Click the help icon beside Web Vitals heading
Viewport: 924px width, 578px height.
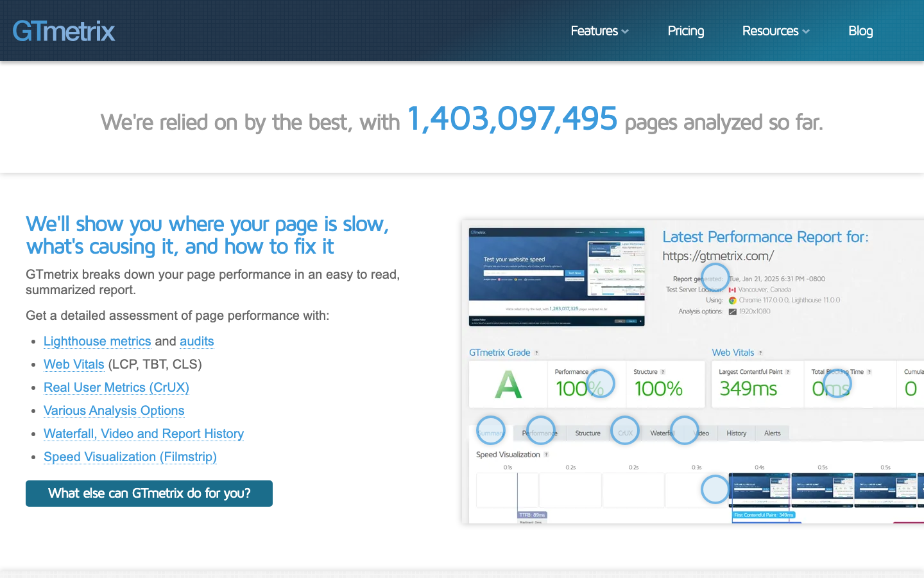(x=760, y=353)
